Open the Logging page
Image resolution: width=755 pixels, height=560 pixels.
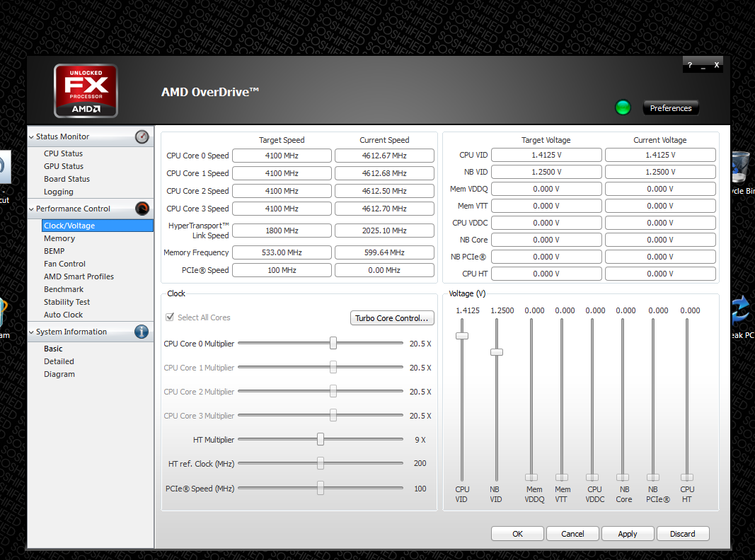pos(59,192)
